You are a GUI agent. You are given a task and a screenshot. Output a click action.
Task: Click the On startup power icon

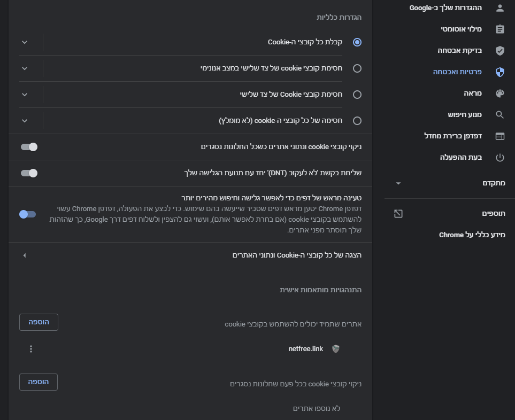(x=500, y=158)
